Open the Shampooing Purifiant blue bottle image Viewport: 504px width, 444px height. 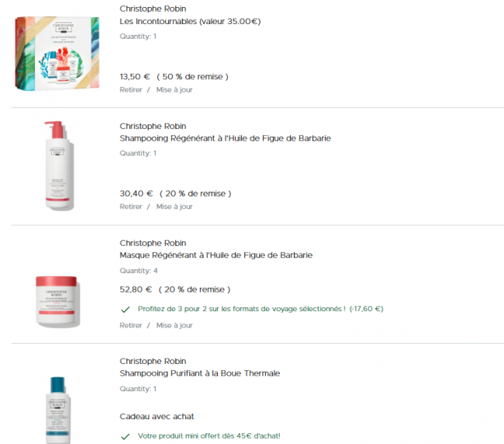(x=58, y=410)
